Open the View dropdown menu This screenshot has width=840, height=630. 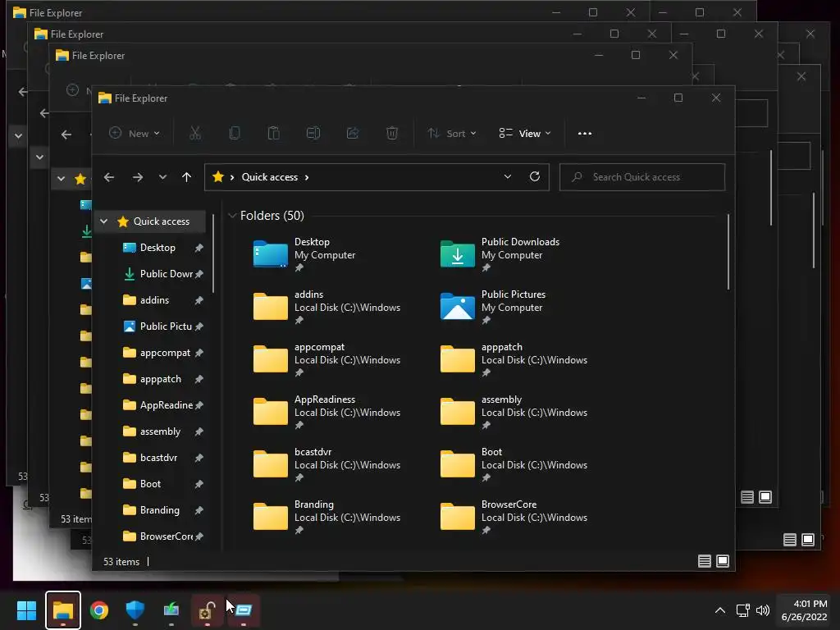click(524, 134)
